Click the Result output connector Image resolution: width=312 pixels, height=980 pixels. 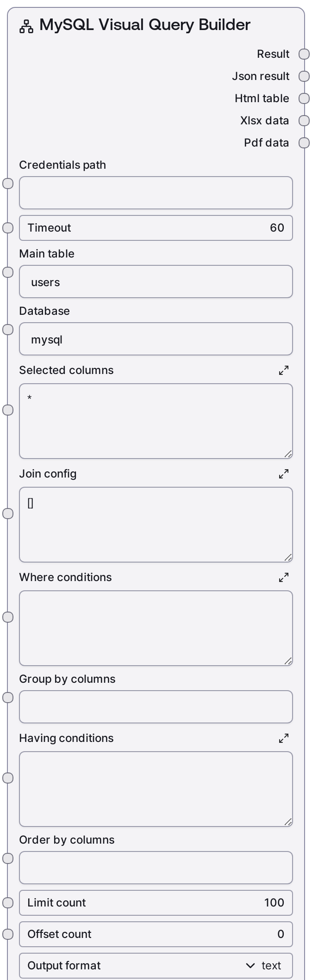[x=304, y=54]
